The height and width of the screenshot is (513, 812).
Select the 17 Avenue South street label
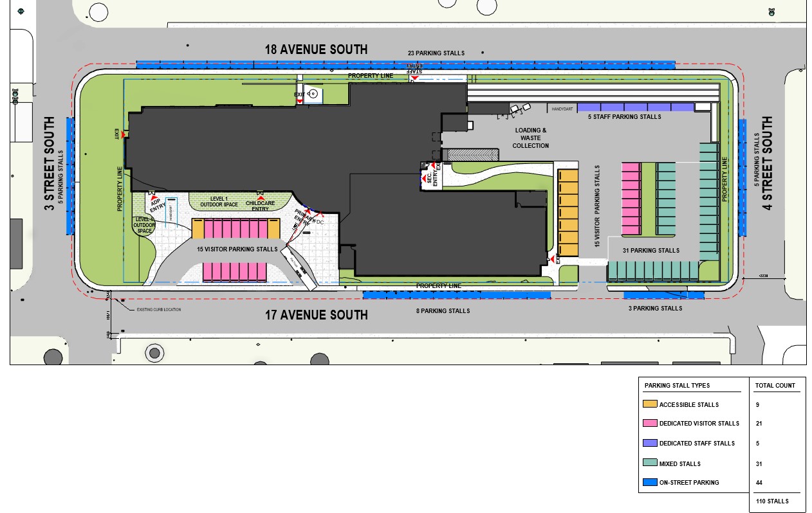point(317,315)
